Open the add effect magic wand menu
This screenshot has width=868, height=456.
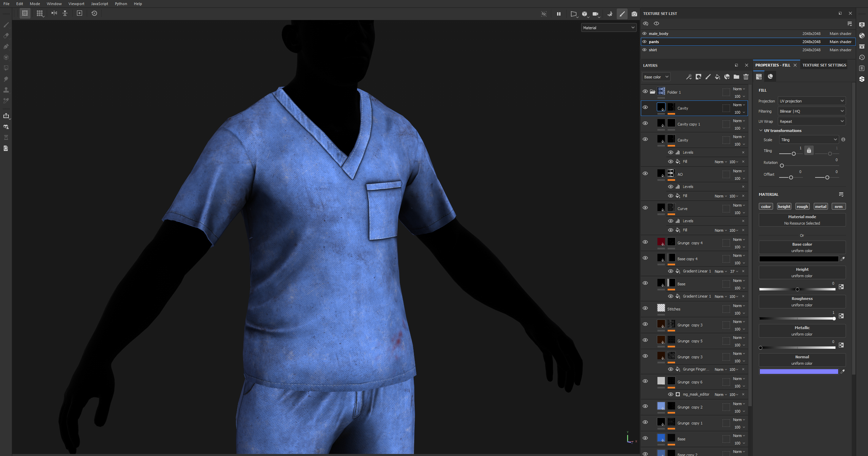click(689, 77)
